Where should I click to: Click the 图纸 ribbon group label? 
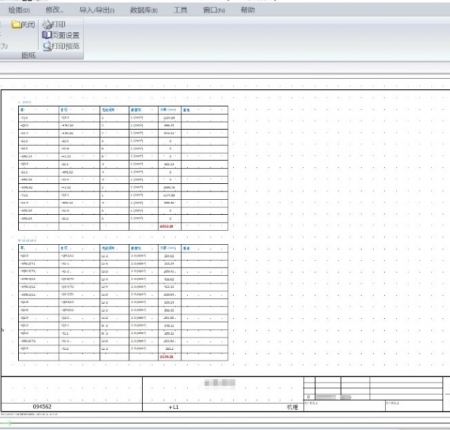point(29,55)
